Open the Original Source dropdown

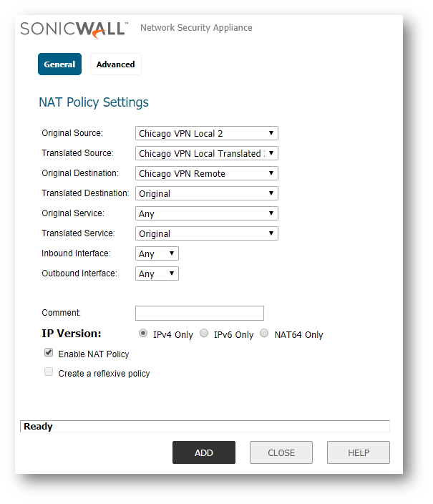tap(206, 133)
